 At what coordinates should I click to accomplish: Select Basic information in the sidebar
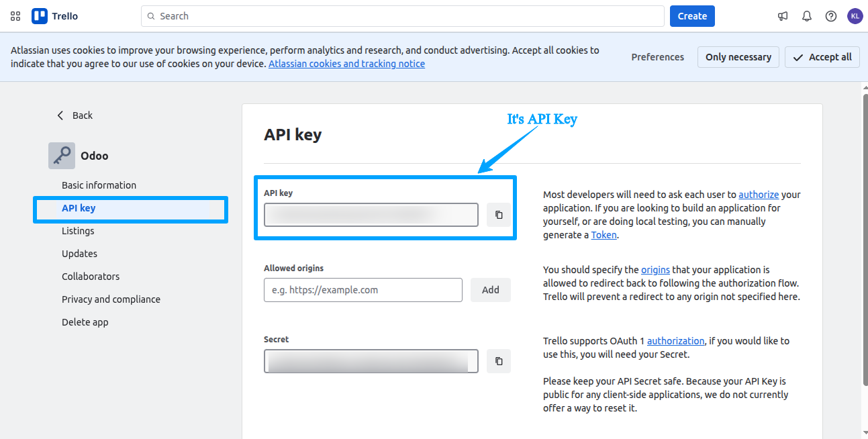pyautogui.click(x=99, y=185)
